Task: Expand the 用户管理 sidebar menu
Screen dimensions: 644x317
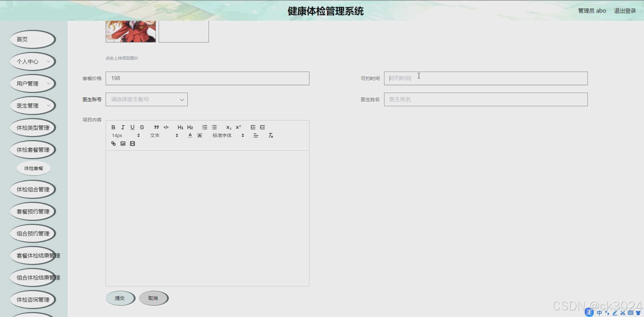Action: pos(33,84)
